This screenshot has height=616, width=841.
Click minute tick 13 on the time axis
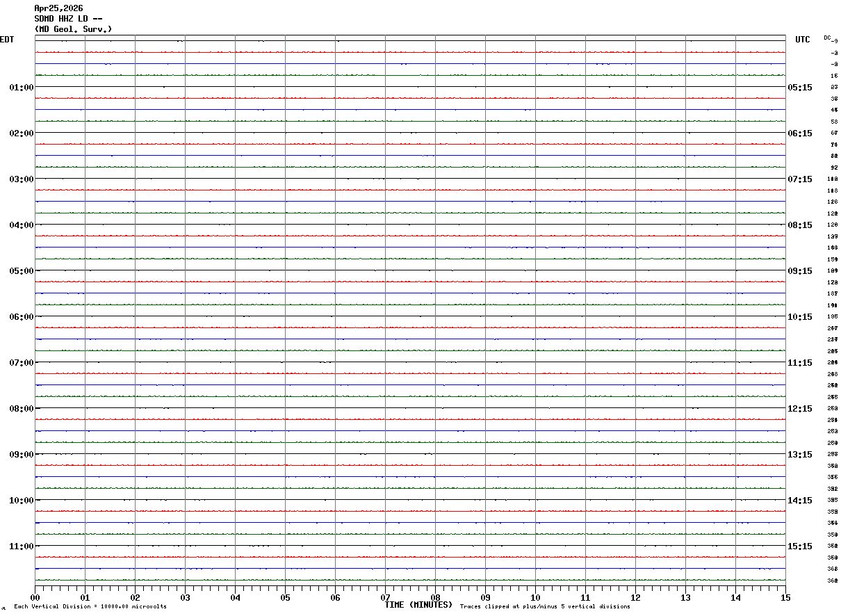point(685,597)
